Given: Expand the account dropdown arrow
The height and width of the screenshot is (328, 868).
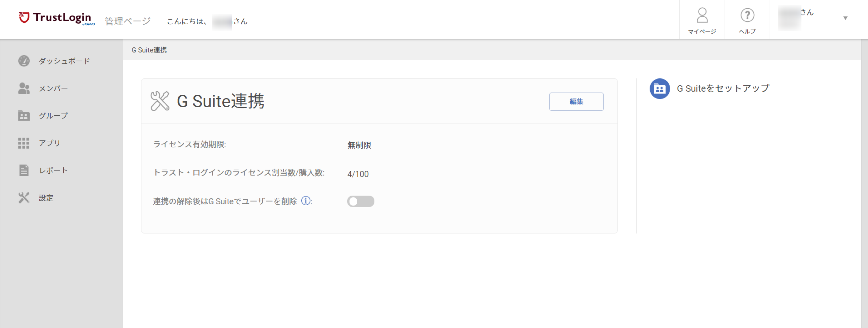Looking at the screenshot, I should pos(845,18).
